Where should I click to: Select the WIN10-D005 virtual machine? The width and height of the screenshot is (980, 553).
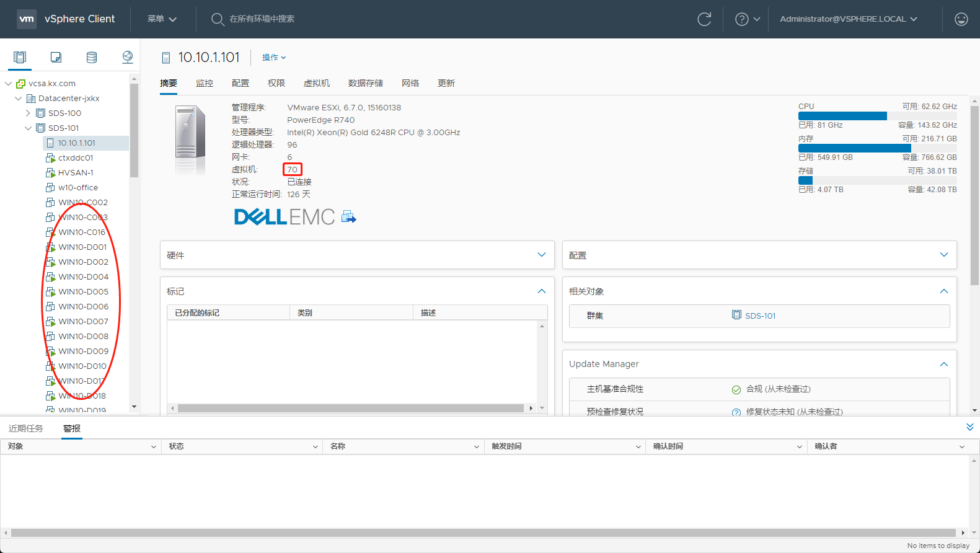click(x=83, y=292)
